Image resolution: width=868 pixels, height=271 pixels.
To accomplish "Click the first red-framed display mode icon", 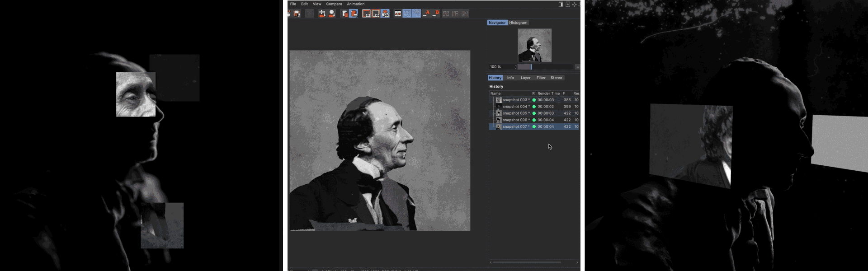I will [366, 14].
